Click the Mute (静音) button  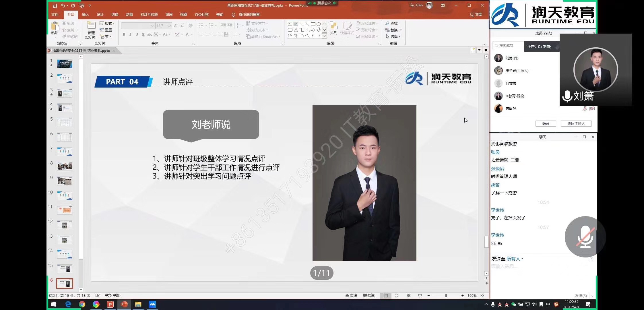click(x=546, y=123)
